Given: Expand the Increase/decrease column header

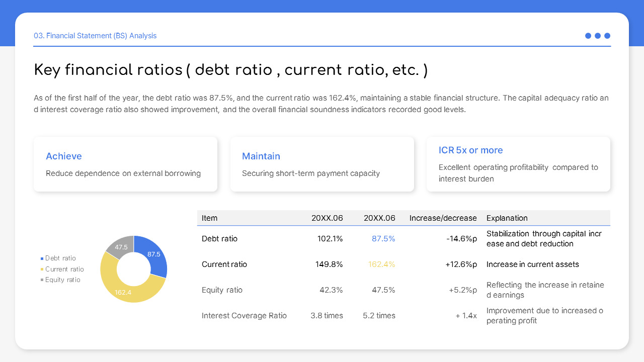Looking at the screenshot, I should (x=443, y=218).
